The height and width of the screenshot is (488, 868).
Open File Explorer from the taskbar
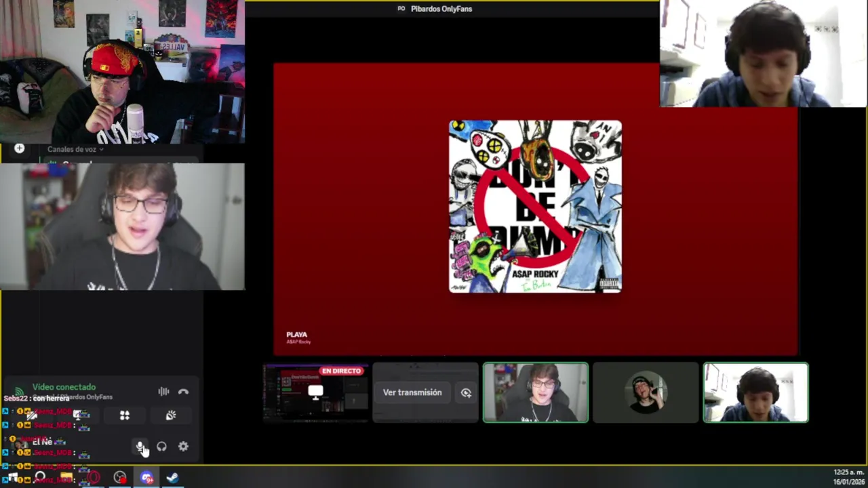click(x=66, y=478)
